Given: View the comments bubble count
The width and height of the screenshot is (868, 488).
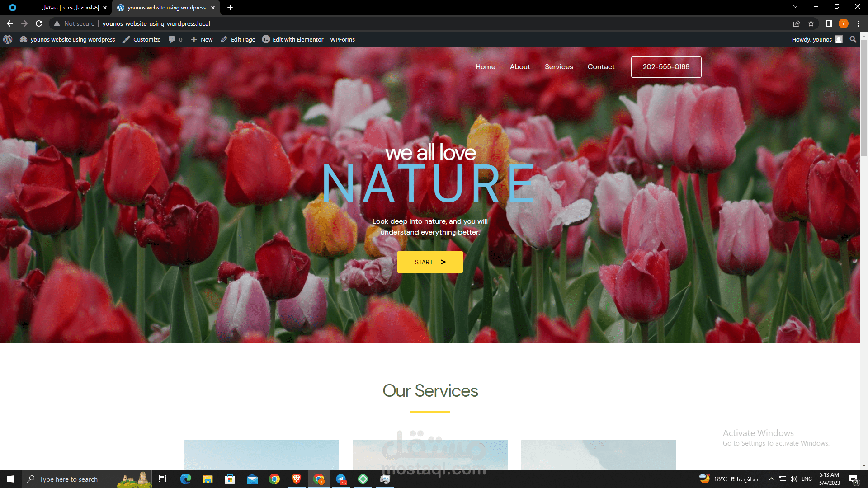Looking at the screenshot, I should coord(175,39).
